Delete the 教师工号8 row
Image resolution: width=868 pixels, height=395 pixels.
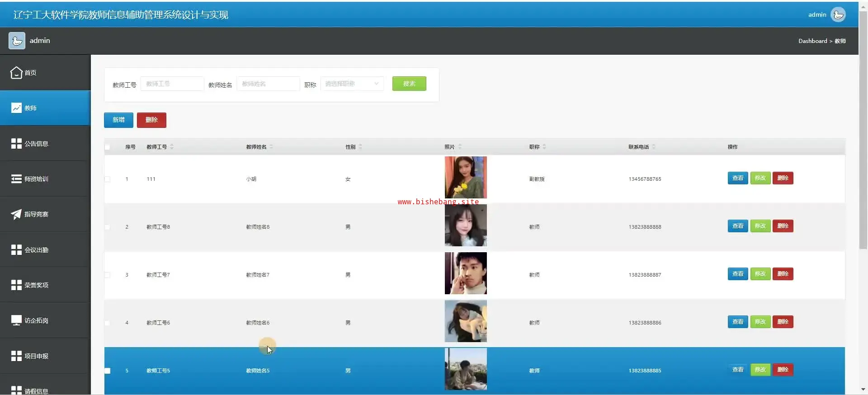tap(783, 226)
